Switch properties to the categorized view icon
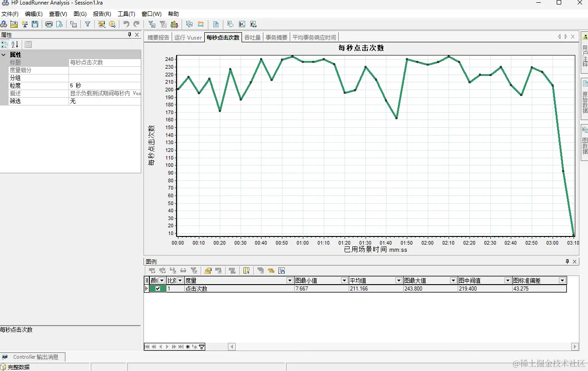 [5, 44]
